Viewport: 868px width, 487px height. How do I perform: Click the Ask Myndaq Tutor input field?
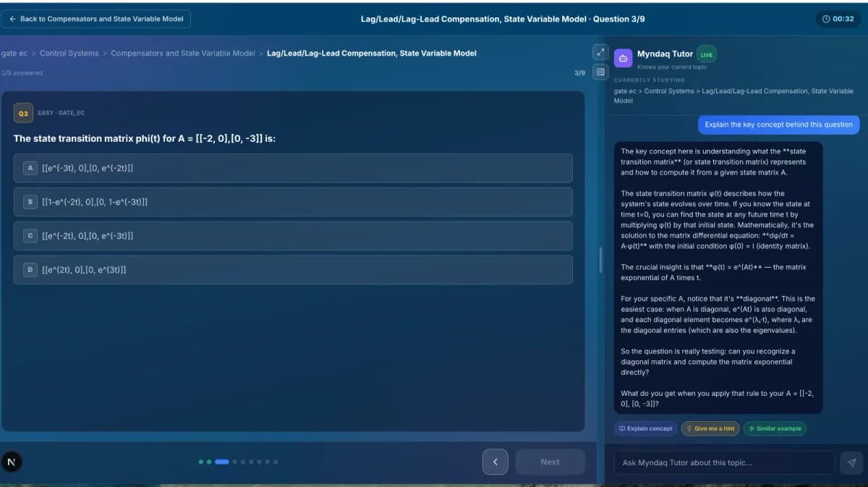[724, 462]
